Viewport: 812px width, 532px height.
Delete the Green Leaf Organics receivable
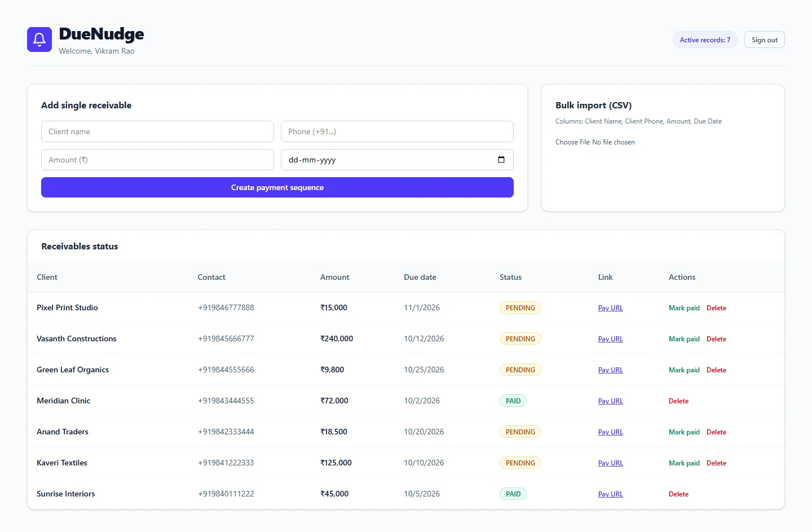click(716, 370)
